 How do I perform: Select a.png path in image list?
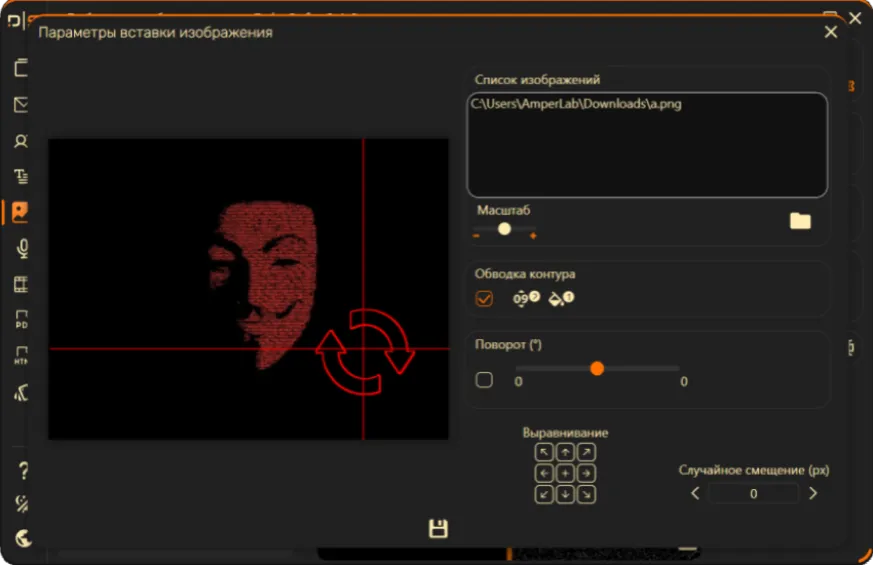point(576,104)
